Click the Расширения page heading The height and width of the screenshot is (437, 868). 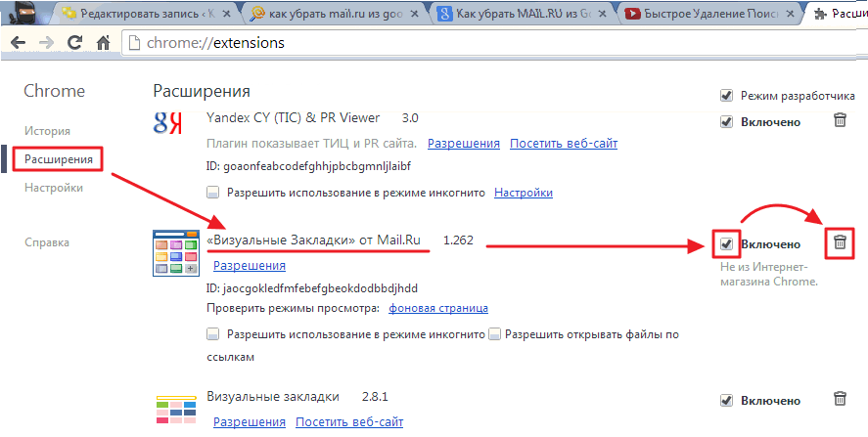(x=202, y=91)
